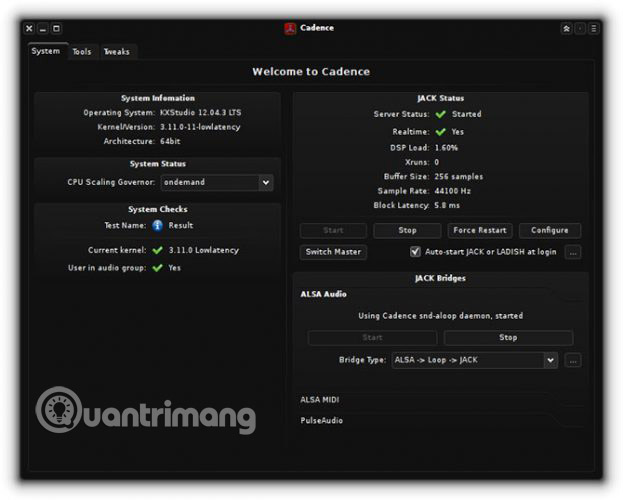623x500 pixels.
Task: Click the kernel version 3.11.0-11-lowlatency text
Action: (200, 127)
